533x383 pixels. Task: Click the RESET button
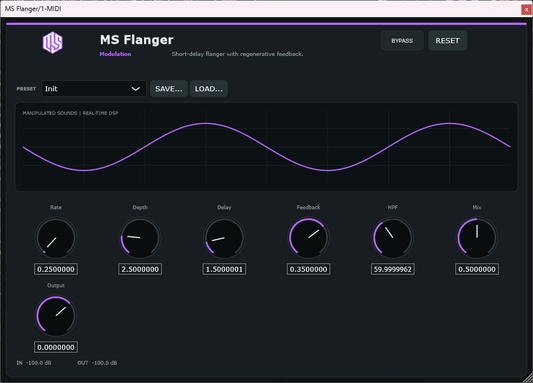[447, 40]
